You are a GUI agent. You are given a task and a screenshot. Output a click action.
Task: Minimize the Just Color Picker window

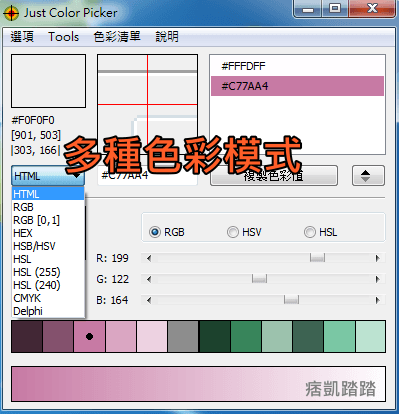(308, 8)
